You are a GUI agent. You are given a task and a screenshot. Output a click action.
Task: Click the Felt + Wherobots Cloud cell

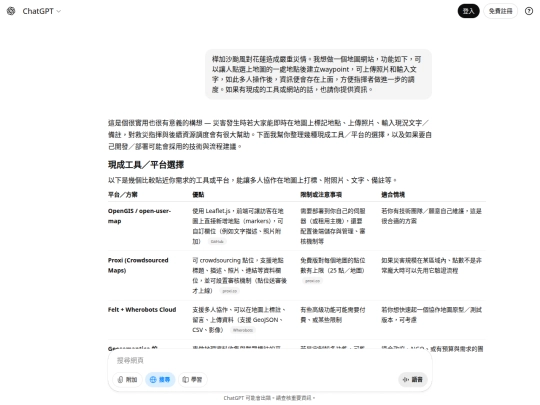click(142, 310)
